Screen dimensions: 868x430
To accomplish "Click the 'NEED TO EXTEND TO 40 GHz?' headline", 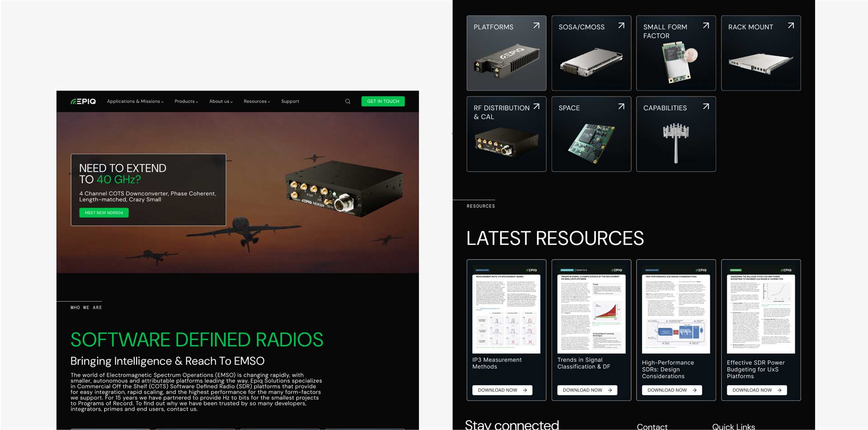I will (x=123, y=174).
